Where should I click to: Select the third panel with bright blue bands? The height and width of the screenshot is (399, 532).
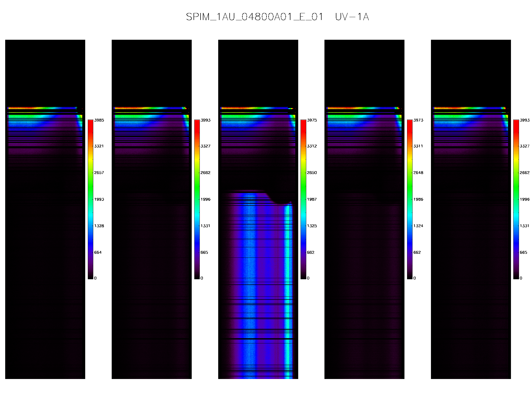point(258,209)
